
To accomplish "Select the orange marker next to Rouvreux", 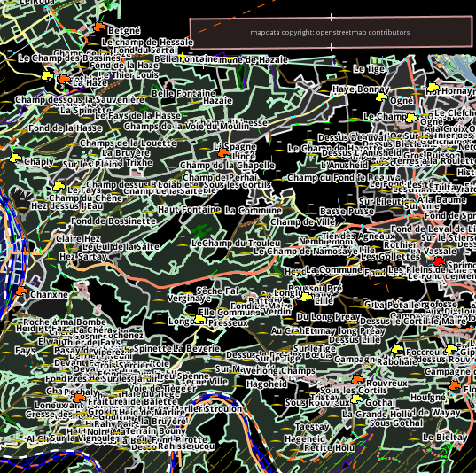I will pyautogui.click(x=357, y=379).
